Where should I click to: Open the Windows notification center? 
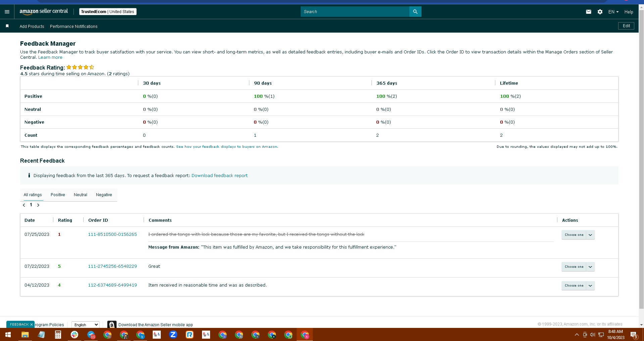[x=634, y=335]
